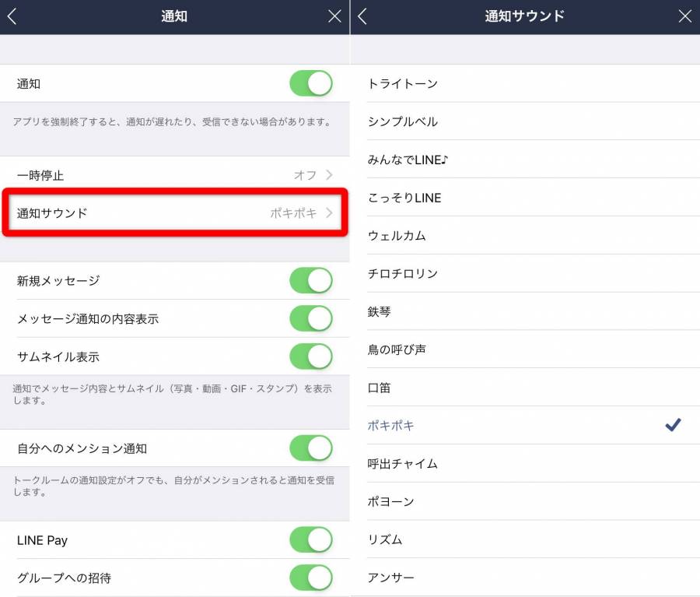The width and height of the screenshot is (700, 597).
Task: Disable LINE Pay notifications toggle
Action: click(x=310, y=540)
